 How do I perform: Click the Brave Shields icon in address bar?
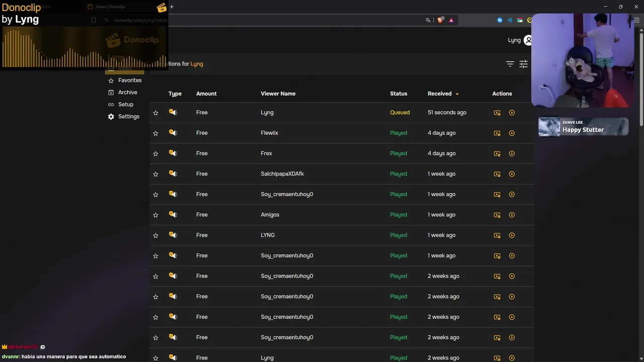point(440,20)
